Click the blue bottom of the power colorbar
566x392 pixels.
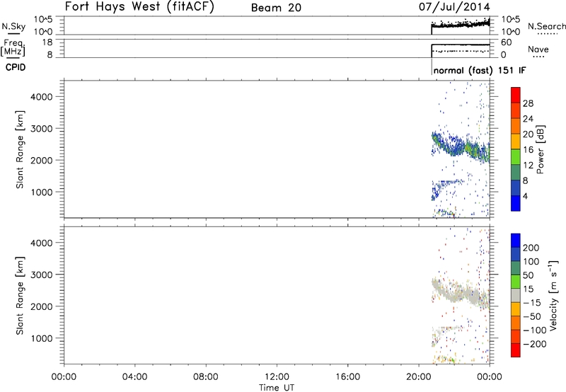click(x=516, y=203)
